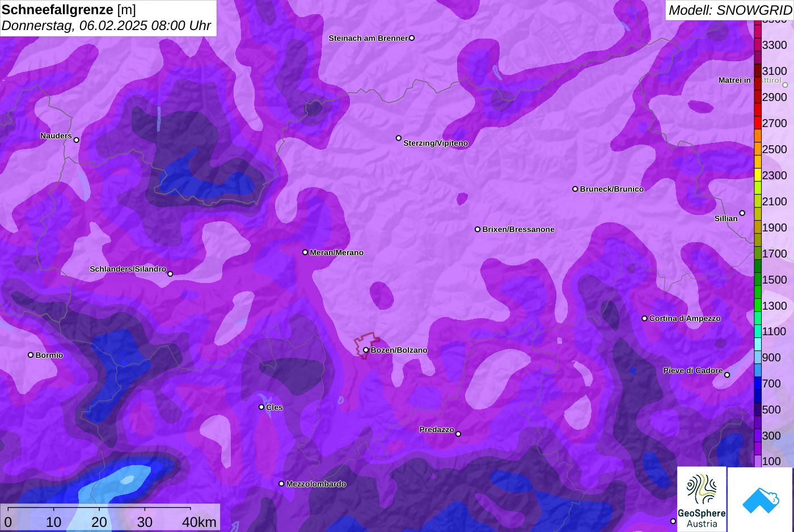Click the Bormio location marker

point(31,355)
